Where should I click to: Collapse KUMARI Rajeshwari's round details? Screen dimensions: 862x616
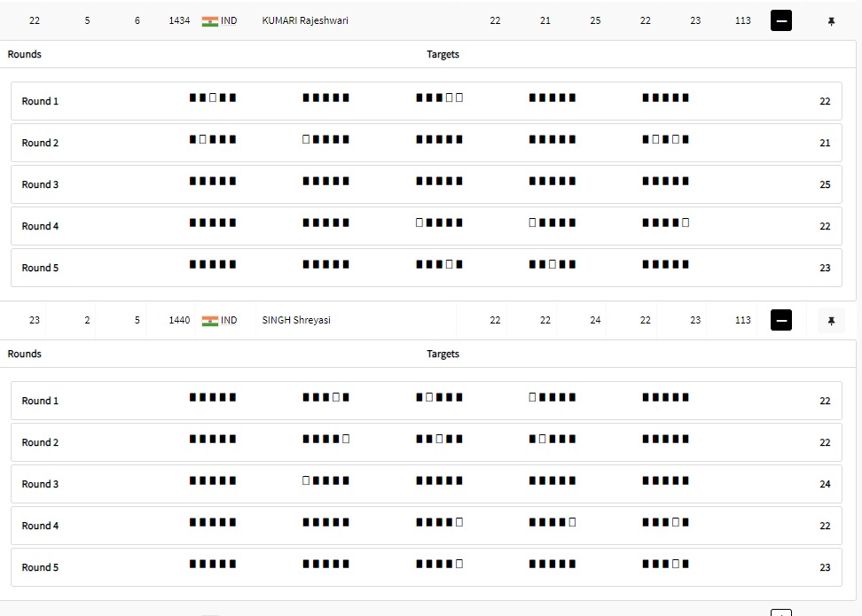coord(781,20)
